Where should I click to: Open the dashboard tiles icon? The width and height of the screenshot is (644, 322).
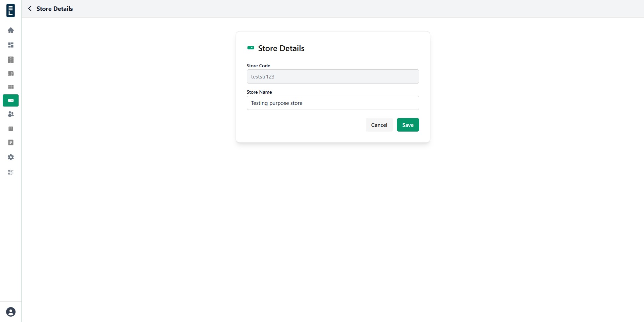[11, 45]
